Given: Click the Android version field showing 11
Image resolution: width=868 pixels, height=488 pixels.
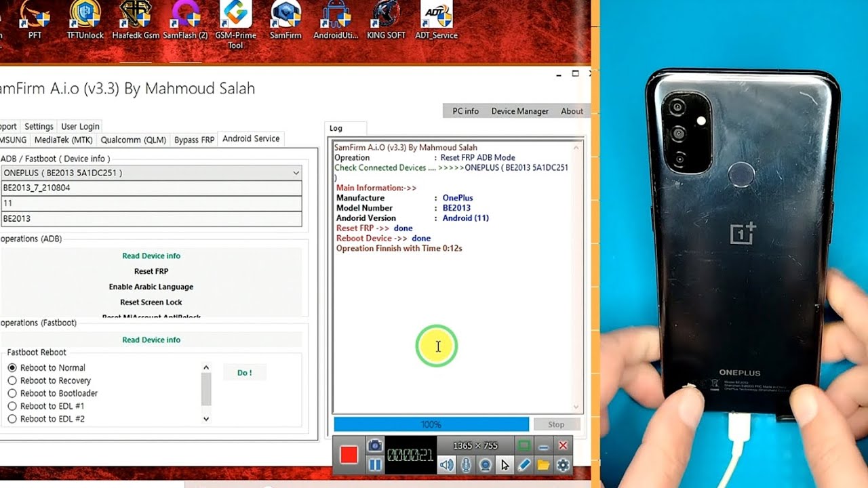Looking at the screenshot, I should click(x=151, y=203).
